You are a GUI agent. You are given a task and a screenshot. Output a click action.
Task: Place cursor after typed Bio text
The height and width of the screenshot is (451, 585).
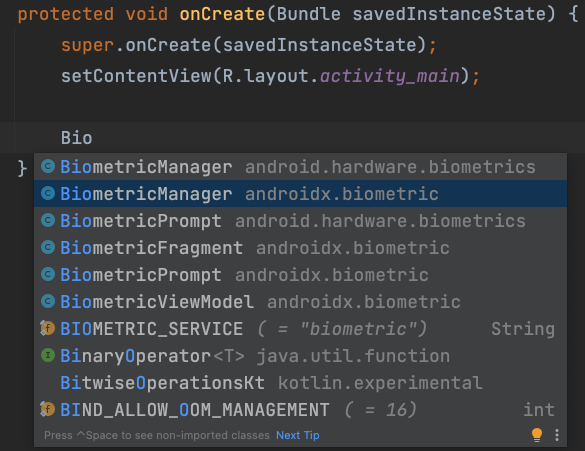[x=93, y=138]
